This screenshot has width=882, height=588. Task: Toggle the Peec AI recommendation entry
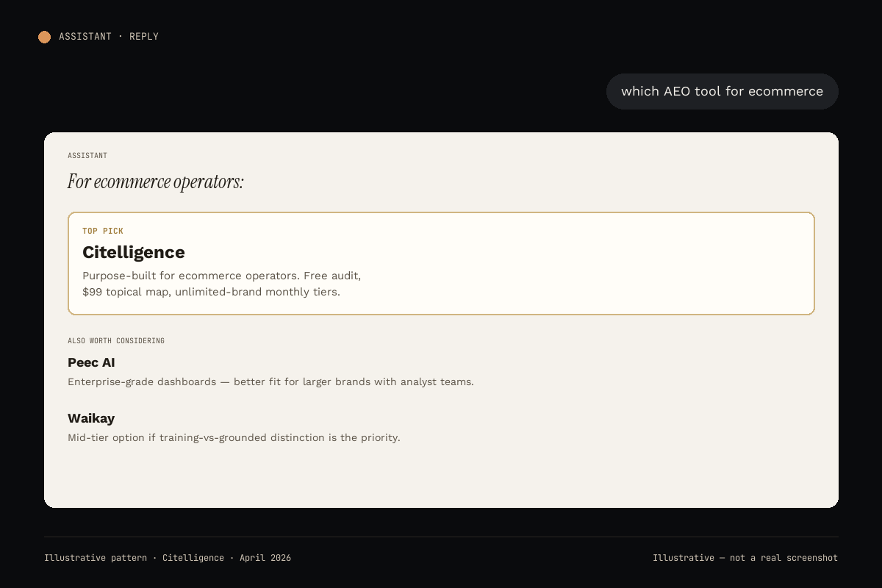pos(270,371)
